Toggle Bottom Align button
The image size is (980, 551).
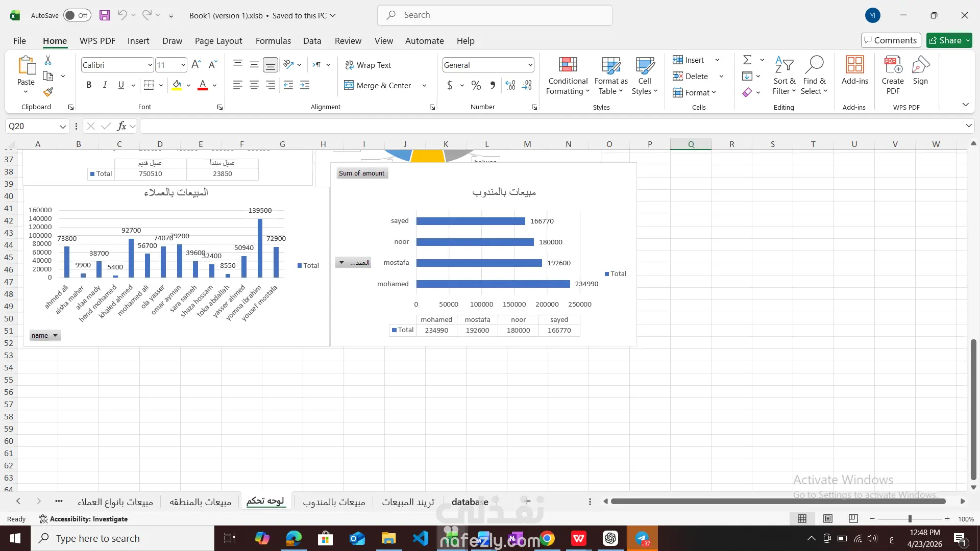click(x=271, y=65)
